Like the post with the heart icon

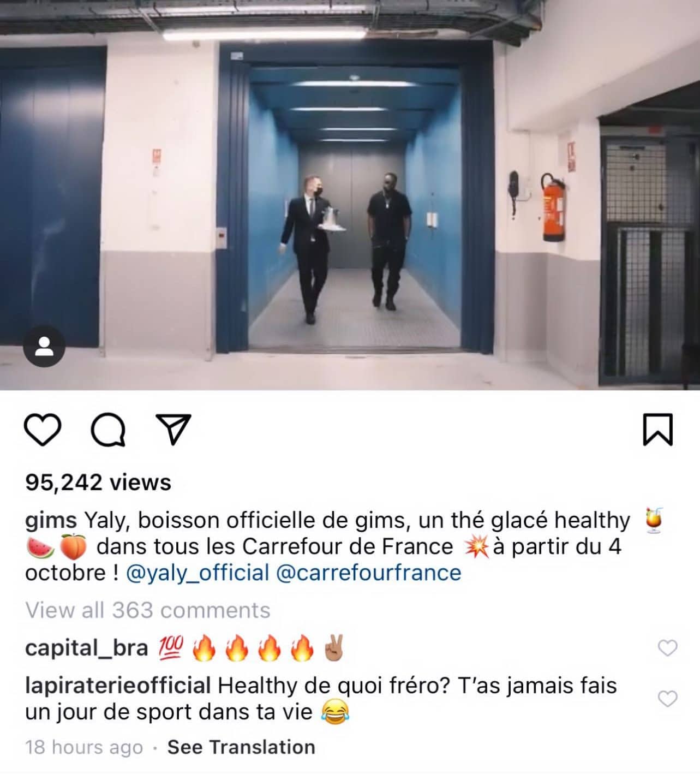click(43, 430)
